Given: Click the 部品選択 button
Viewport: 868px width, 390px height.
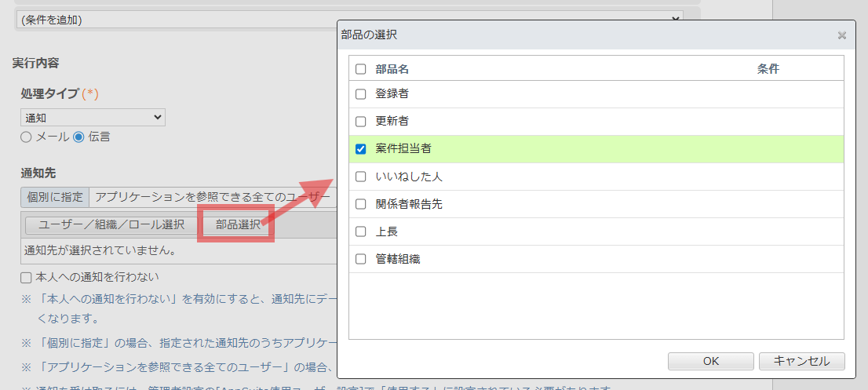Looking at the screenshot, I should pos(238,224).
